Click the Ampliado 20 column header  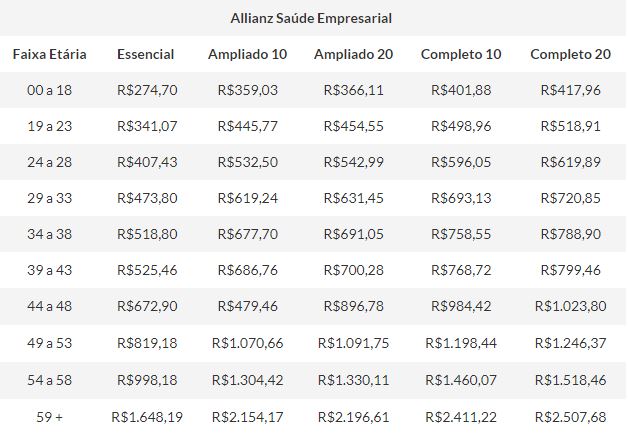[354, 54]
